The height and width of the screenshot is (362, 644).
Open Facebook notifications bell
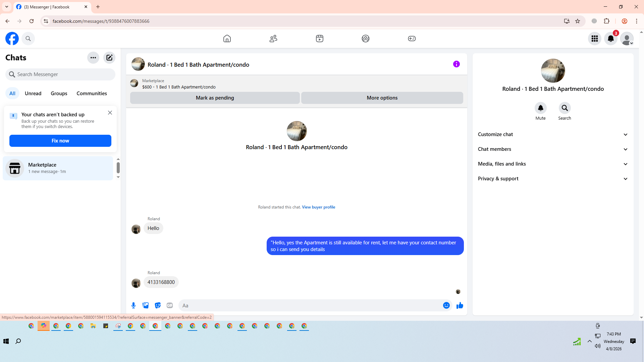coord(610,39)
